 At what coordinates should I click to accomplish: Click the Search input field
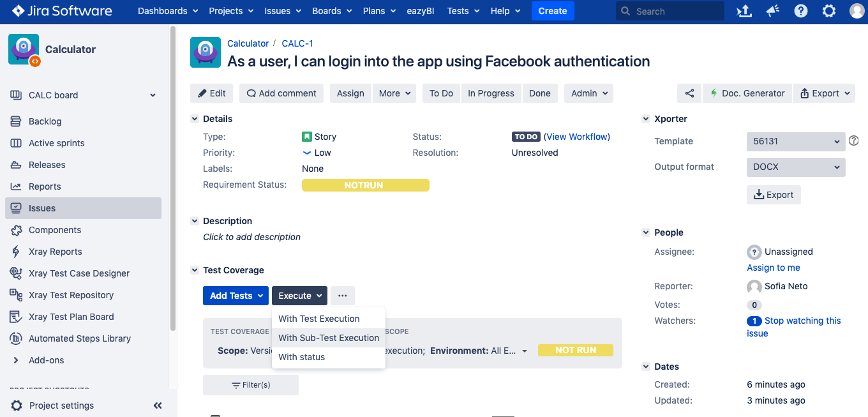[x=670, y=11]
